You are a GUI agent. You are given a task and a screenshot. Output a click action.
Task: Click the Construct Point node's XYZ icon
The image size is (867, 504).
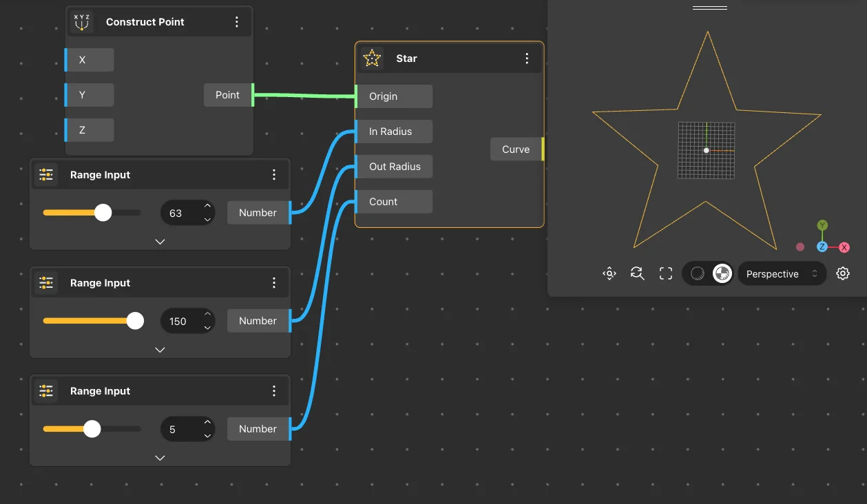(81, 21)
